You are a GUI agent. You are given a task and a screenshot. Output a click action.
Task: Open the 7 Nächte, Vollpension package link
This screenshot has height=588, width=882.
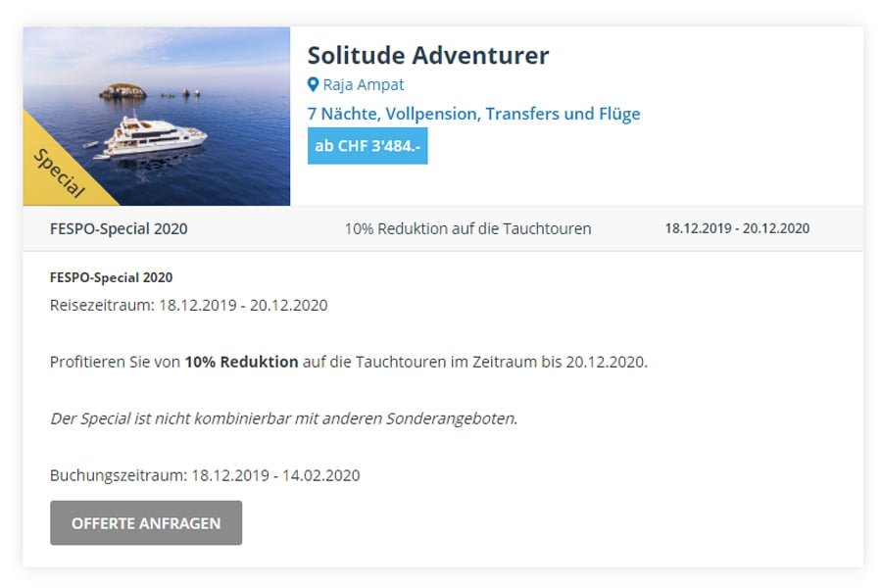[x=473, y=114]
